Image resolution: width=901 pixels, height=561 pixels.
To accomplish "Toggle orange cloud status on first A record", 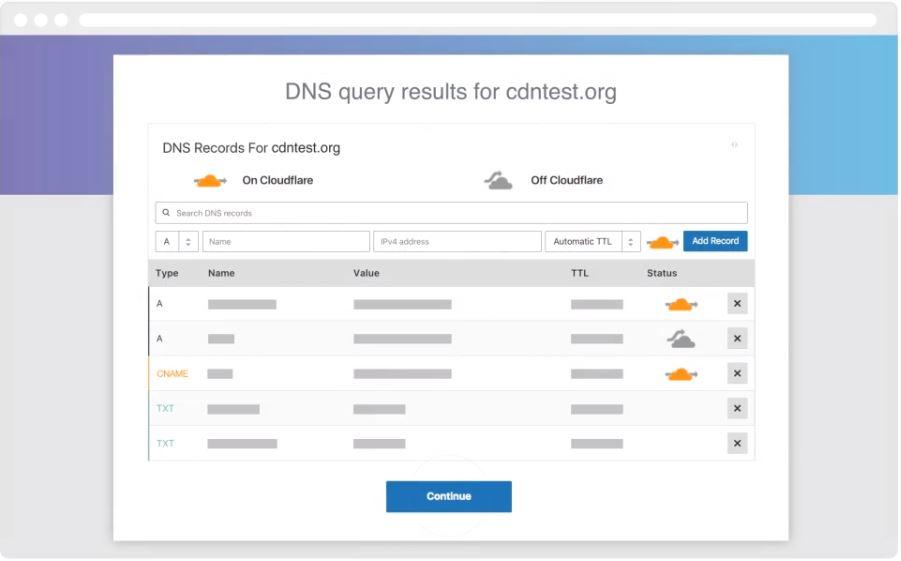I will point(681,304).
